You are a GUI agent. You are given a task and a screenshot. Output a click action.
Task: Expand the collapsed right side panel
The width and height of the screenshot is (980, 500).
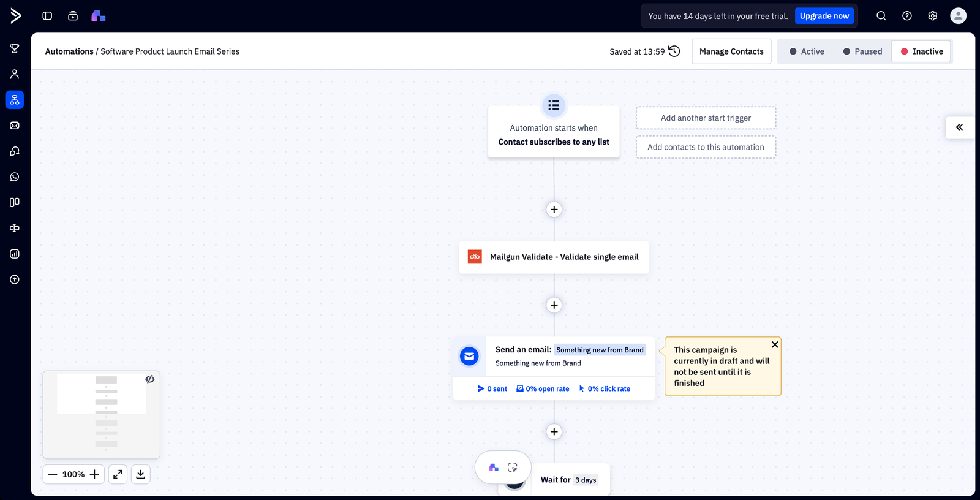[959, 127]
